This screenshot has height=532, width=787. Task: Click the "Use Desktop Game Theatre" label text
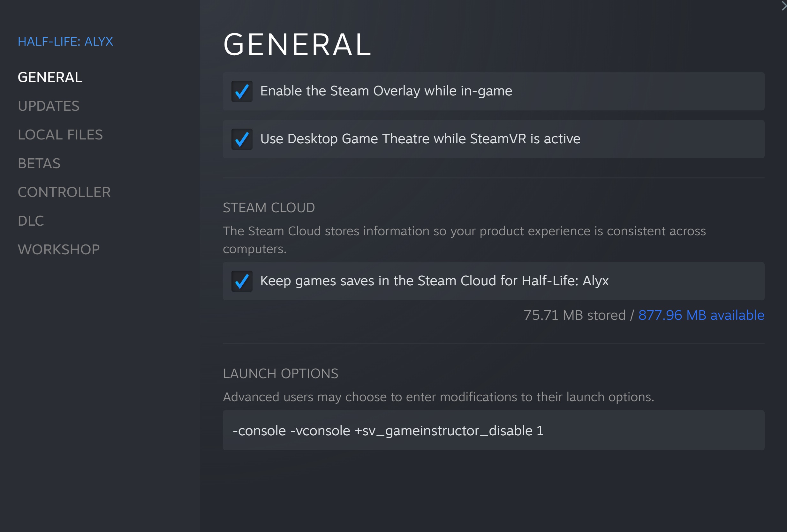[420, 139]
